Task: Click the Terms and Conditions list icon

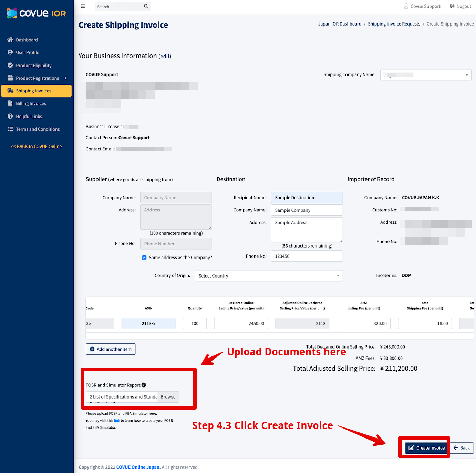Action: pos(10,129)
